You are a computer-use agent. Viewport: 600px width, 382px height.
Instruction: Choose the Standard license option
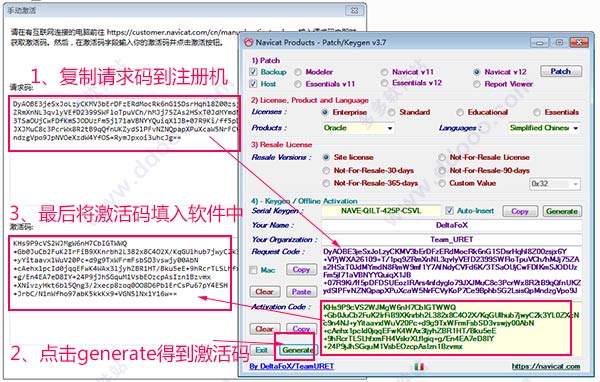[391, 112]
